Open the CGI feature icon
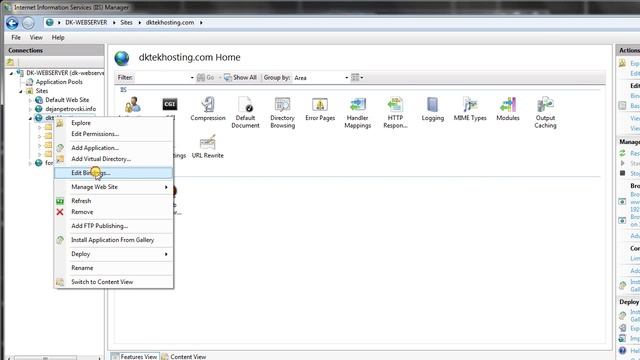Image resolution: width=640 pixels, height=360 pixels. click(170, 104)
